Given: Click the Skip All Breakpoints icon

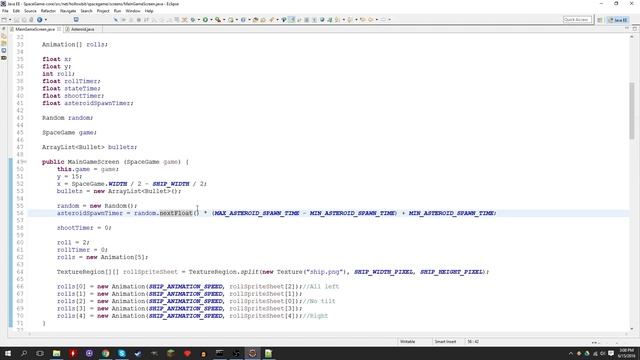Looking at the screenshot, I should pyautogui.click(x=116, y=20).
